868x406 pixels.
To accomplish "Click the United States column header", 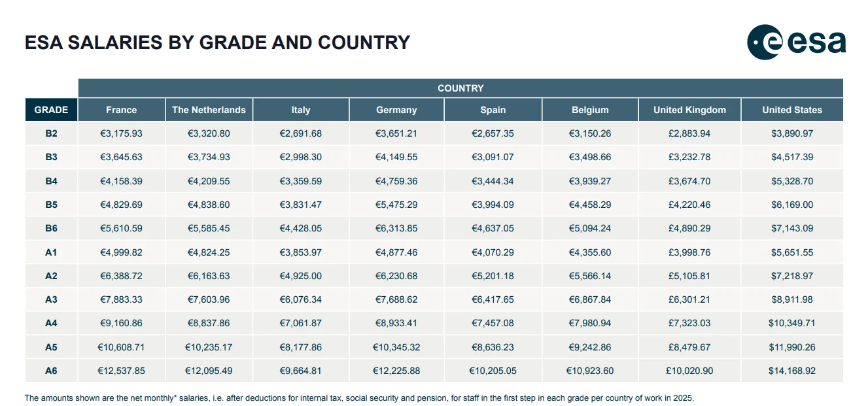I will click(x=792, y=110).
